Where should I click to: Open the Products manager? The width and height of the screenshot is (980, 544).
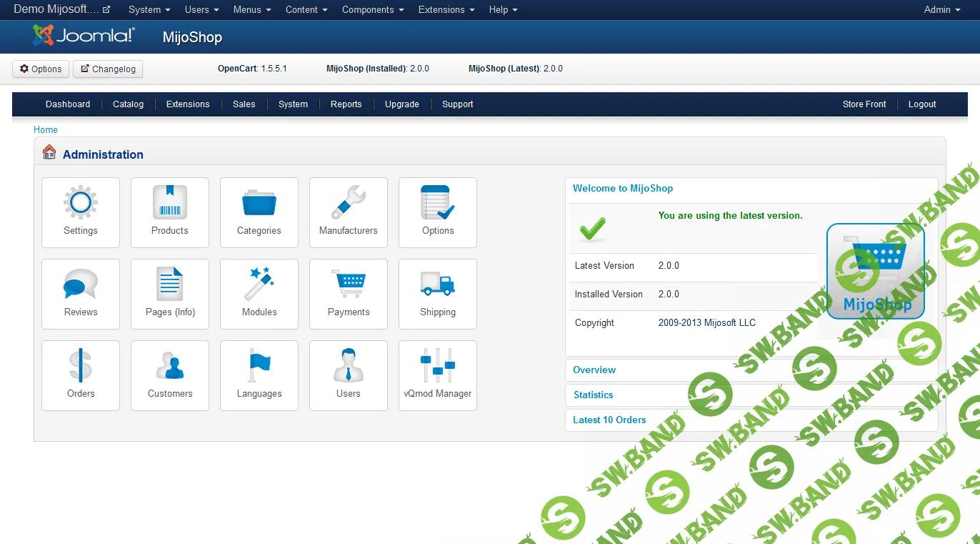[x=169, y=212]
